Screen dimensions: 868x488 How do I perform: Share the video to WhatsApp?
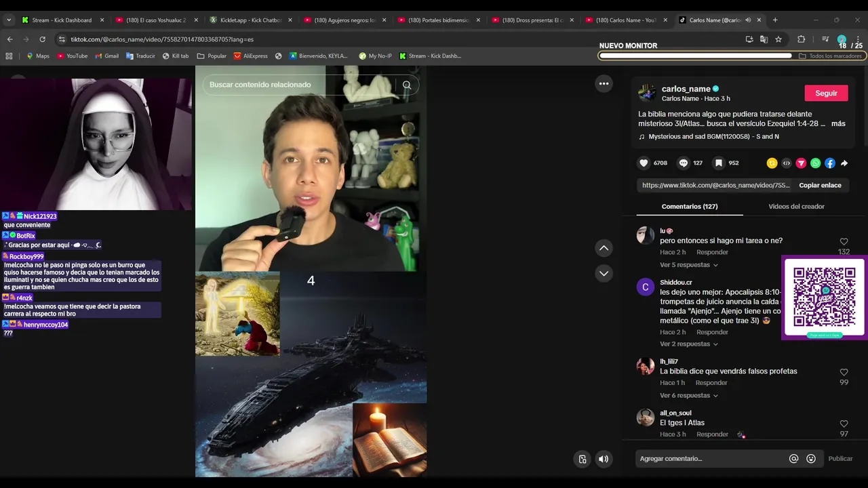(815, 163)
